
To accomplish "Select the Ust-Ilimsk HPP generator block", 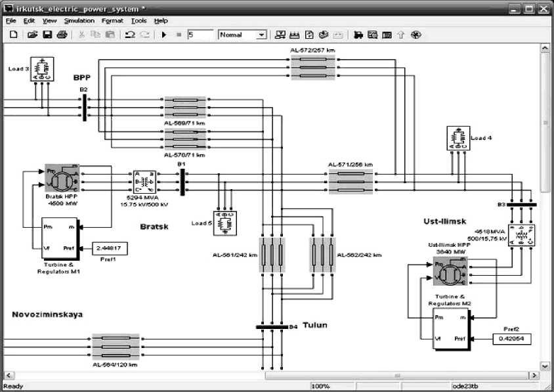I will [450, 271].
